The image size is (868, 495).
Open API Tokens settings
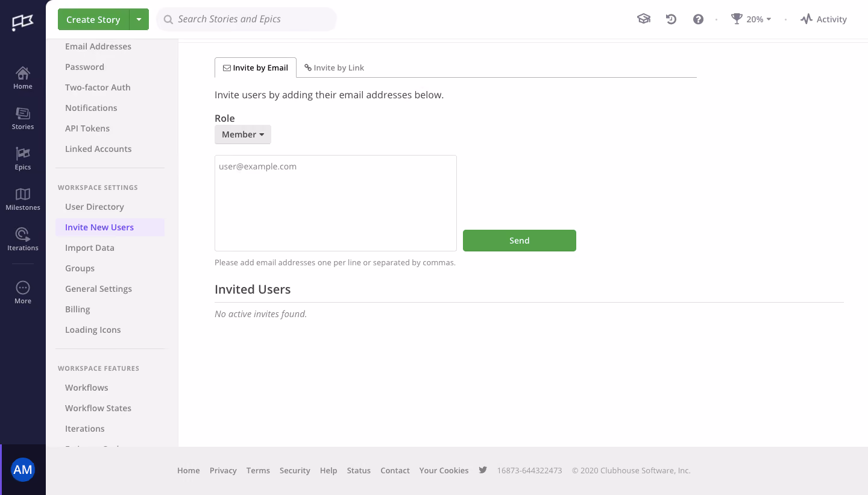tap(87, 128)
